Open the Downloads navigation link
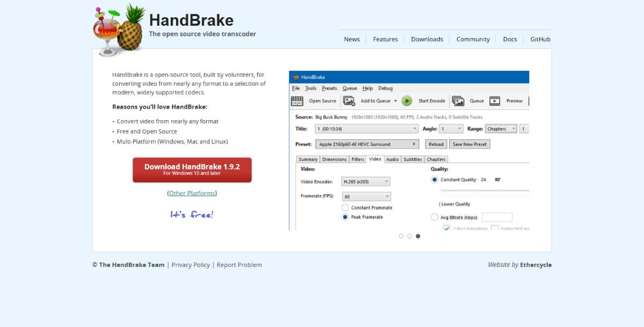The width and height of the screenshot is (644, 327). [427, 39]
